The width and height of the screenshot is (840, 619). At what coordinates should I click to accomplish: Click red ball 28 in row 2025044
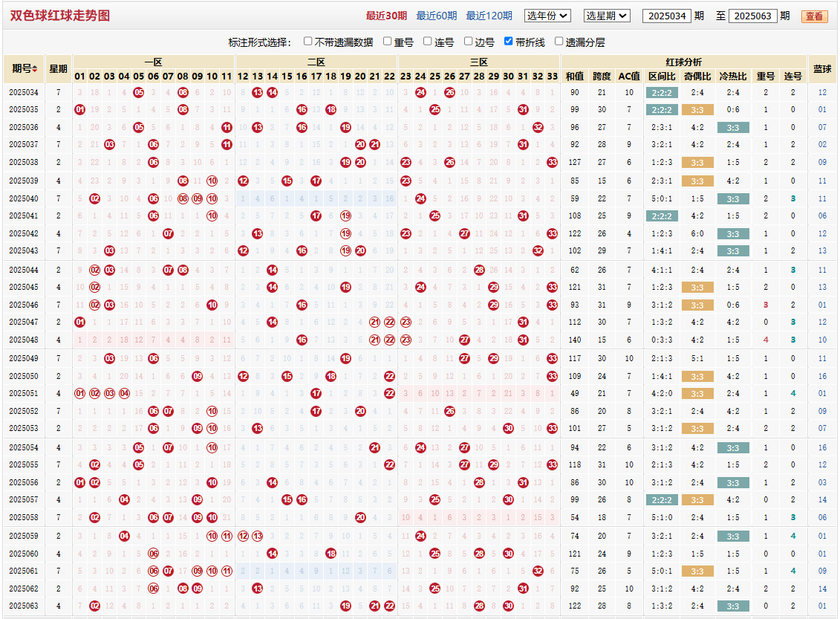point(479,270)
